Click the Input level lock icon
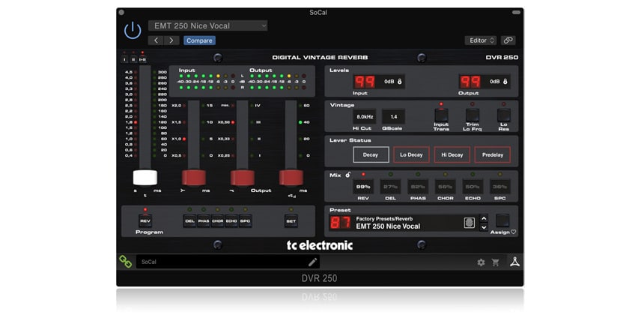 [399, 82]
